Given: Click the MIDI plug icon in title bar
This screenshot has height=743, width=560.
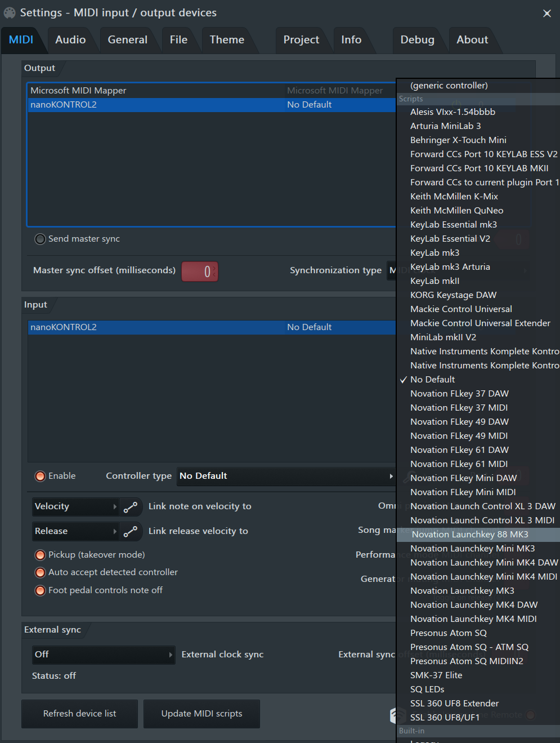Looking at the screenshot, I should (x=10, y=12).
